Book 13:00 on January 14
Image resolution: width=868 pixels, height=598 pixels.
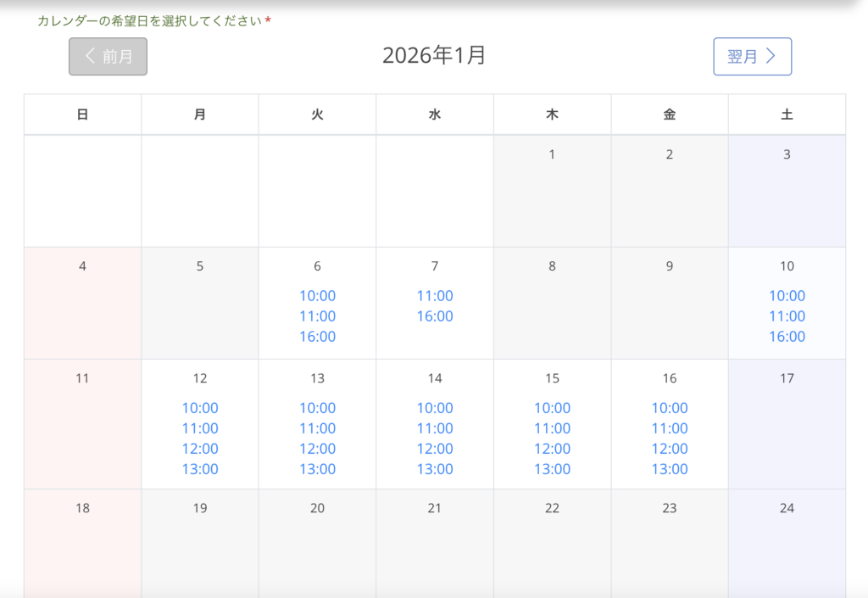(x=435, y=469)
